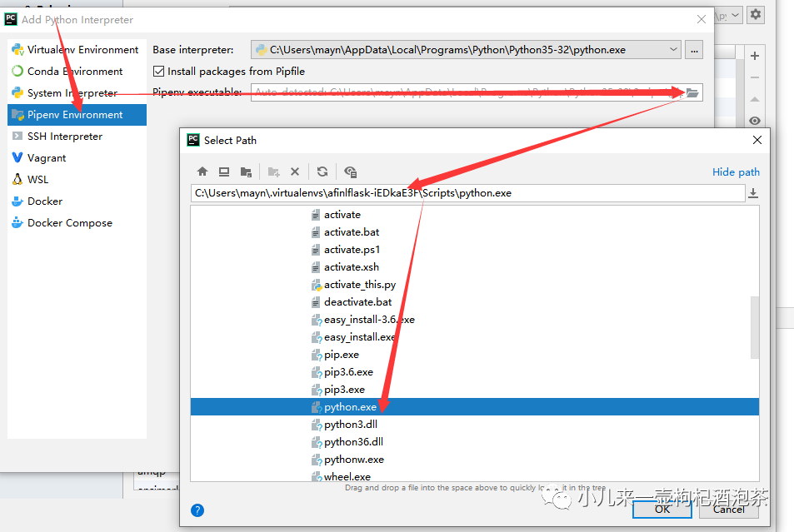794x532 pixels.
Task: Click the delete X toolbar icon
Action: (295, 172)
